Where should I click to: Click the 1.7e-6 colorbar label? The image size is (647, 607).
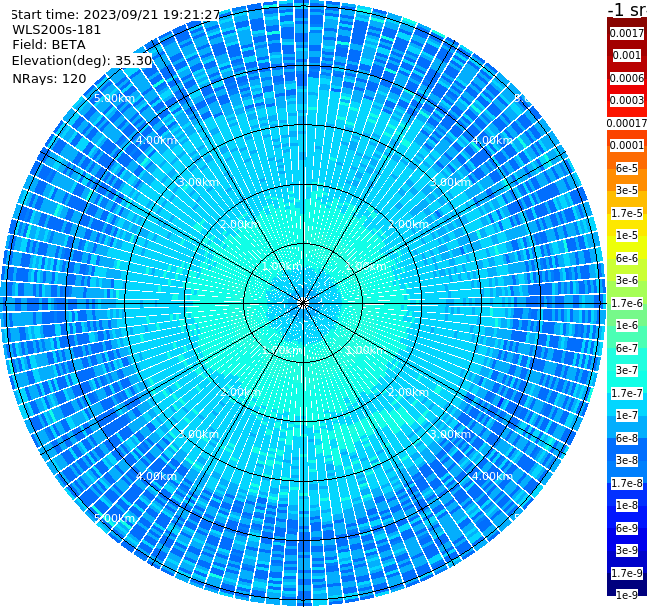627,303
